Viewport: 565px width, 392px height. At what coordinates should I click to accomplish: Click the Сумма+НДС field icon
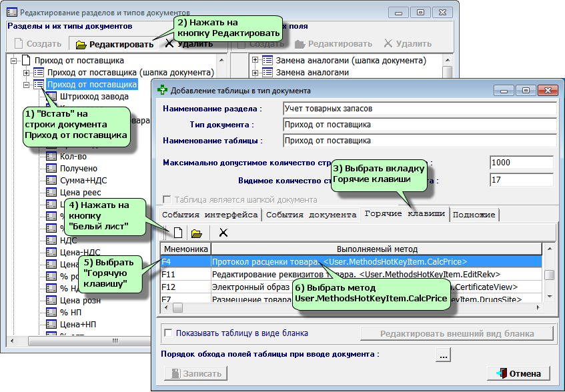point(51,181)
